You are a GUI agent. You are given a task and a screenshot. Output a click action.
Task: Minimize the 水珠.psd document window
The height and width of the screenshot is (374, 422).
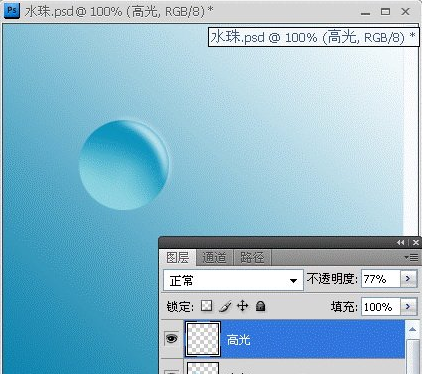click(x=366, y=13)
